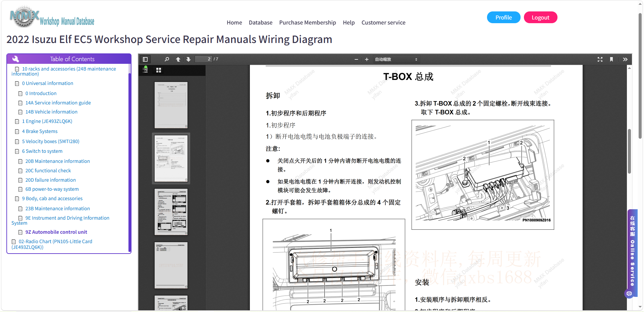Open the PDF tools double-chevron menu

(625, 59)
